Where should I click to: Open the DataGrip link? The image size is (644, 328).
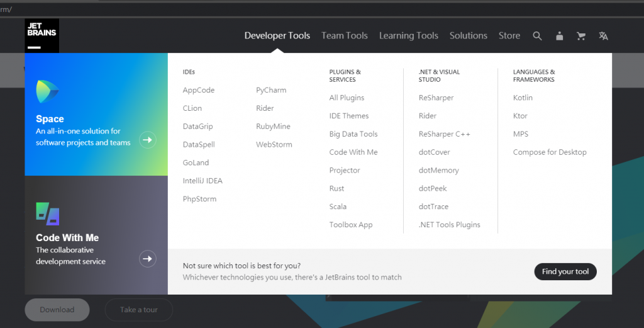tap(197, 126)
